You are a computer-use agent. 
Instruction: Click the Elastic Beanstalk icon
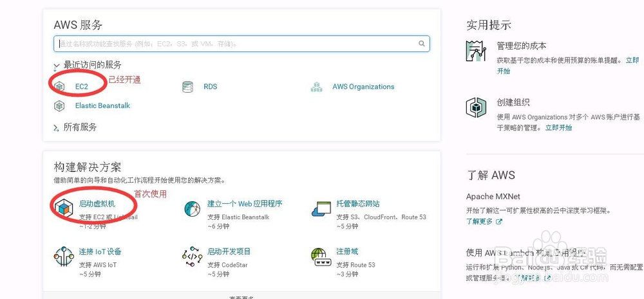[59, 106]
